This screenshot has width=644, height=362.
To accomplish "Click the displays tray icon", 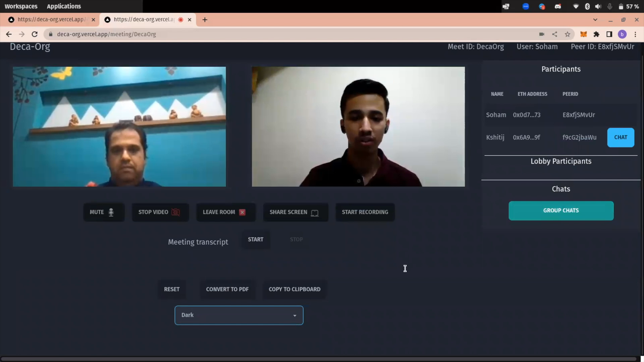I will pyautogui.click(x=506, y=6).
